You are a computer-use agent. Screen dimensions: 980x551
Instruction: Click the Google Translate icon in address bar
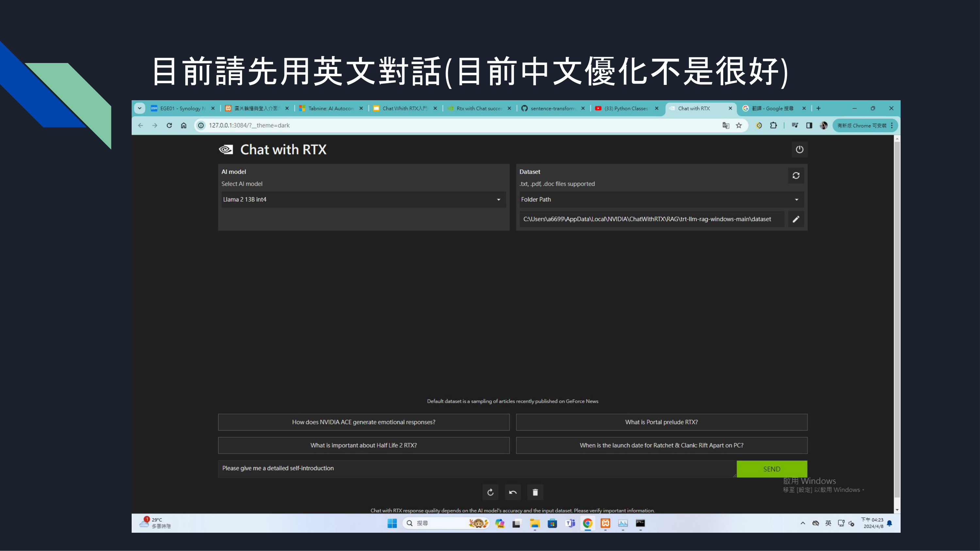(x=726, y=125)
